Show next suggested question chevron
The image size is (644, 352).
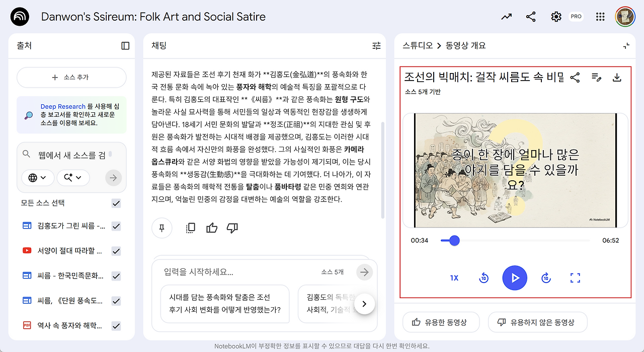365,304
